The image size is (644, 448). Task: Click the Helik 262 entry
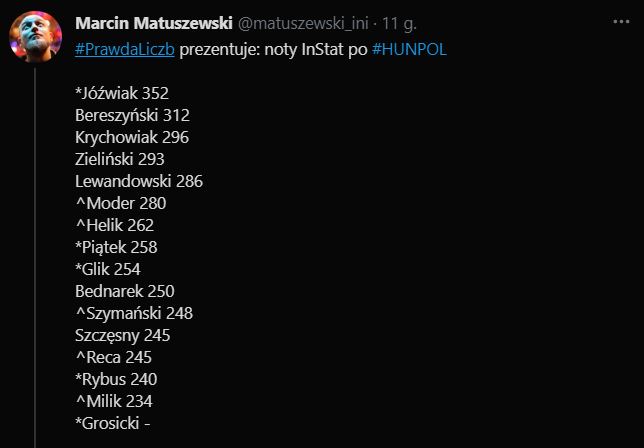pyautogui.click(x=114, y=225)
